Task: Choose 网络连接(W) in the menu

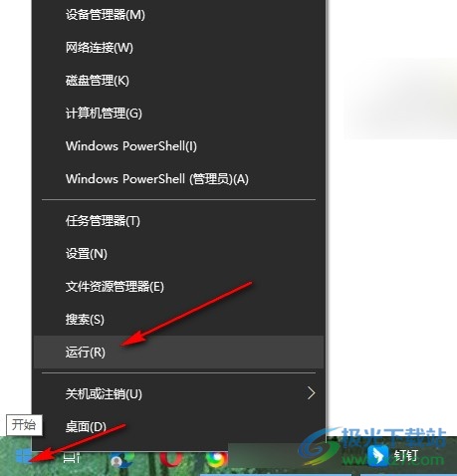Action: (178, 48)
